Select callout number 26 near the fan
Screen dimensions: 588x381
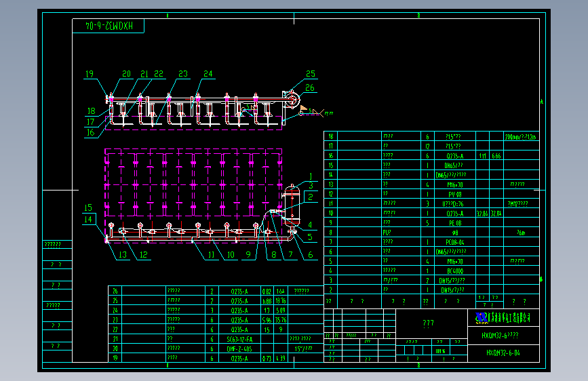click(310, 87)
